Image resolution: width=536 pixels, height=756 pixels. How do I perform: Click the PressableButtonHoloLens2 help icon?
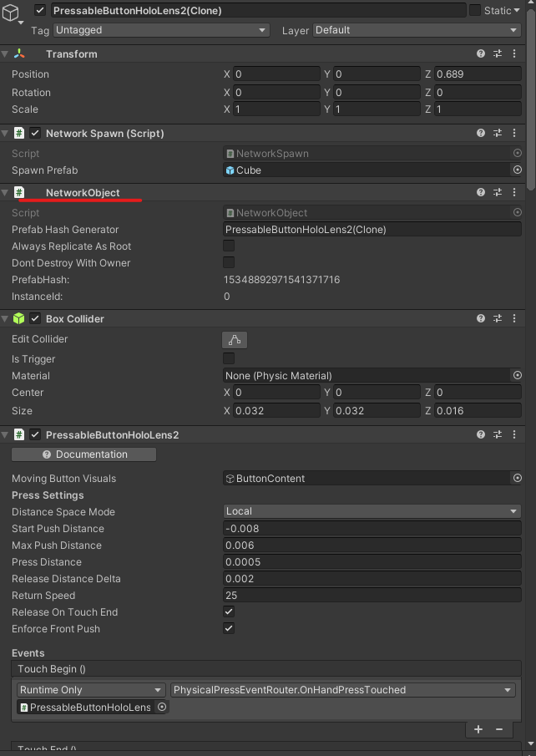[x=480, y=434]
